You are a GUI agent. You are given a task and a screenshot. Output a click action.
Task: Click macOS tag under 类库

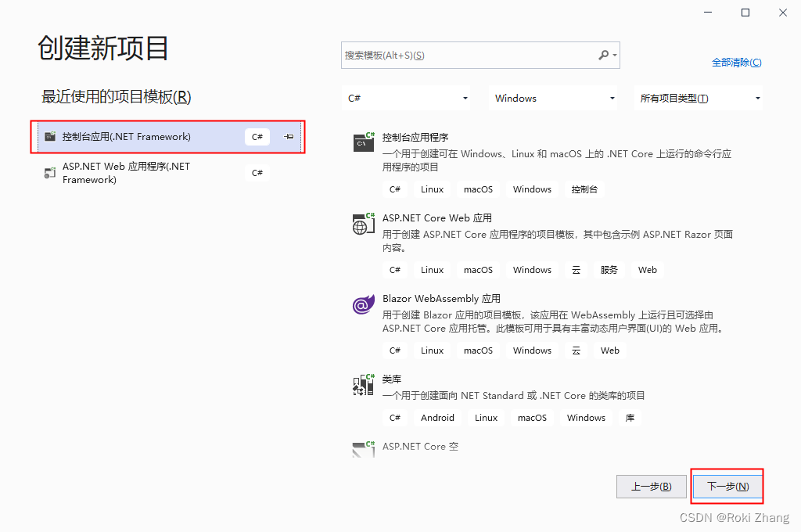532,418
